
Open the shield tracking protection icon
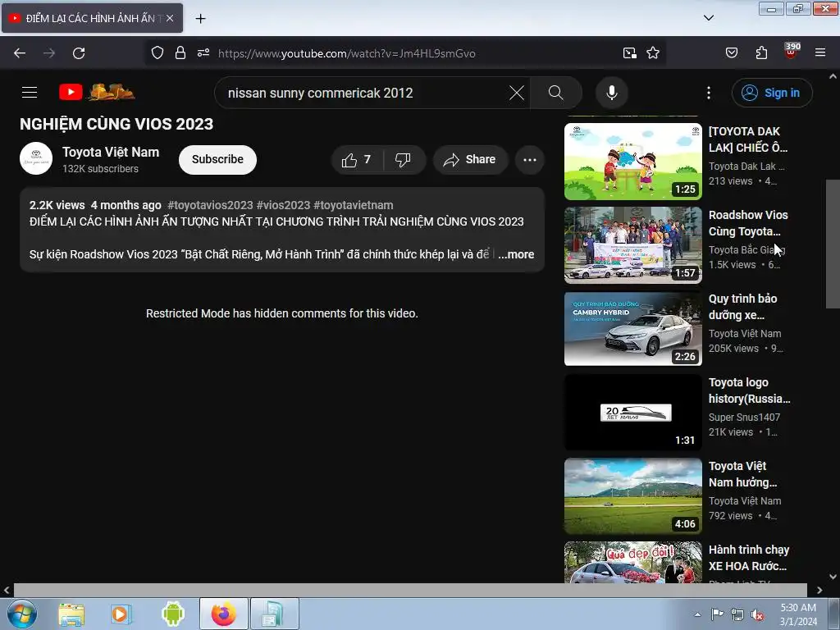157,52
